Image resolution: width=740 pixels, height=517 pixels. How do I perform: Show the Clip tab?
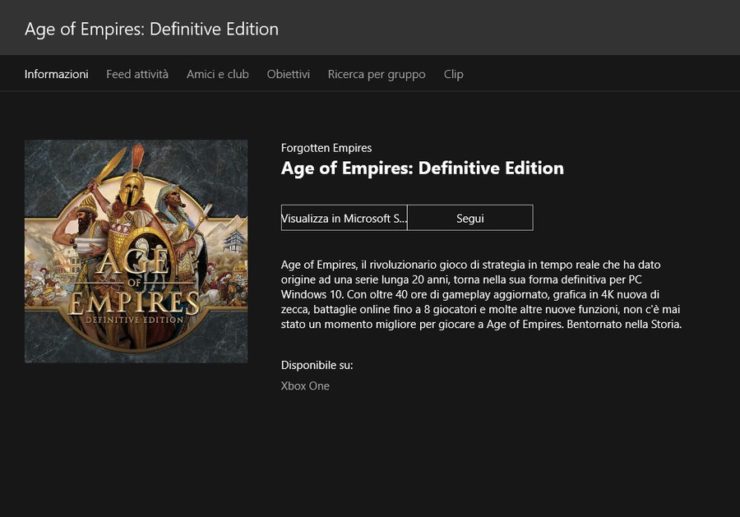coord(453,74)
